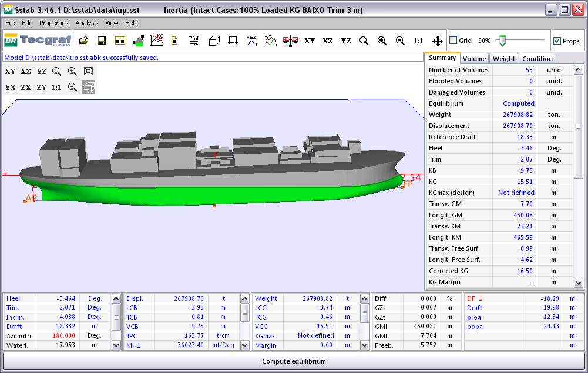The width and height of the screenshot is (588, 373).
Task: Select the YX view in the viewport toolbar
Action: pyautogui.click(x=10, y=88)
